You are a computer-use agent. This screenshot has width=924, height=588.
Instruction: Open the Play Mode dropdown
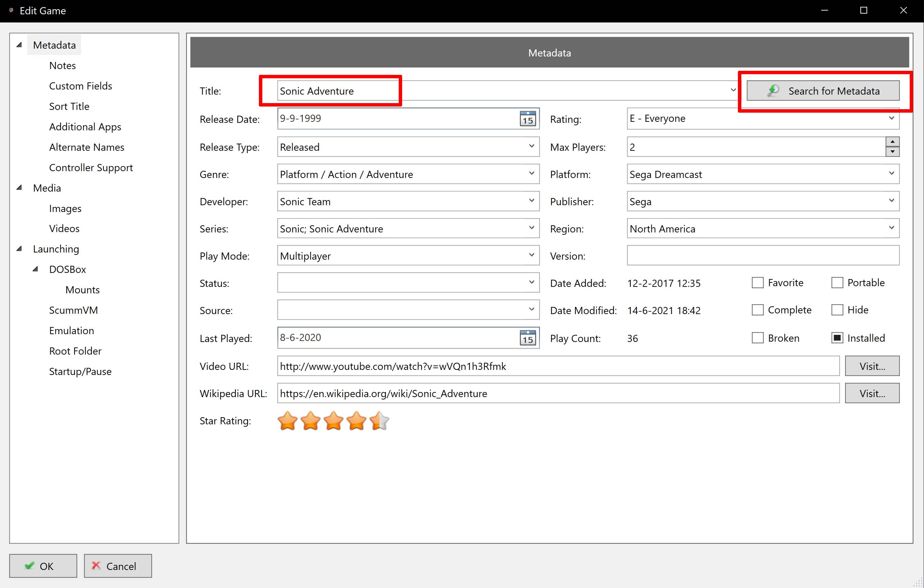pos(531,255)
